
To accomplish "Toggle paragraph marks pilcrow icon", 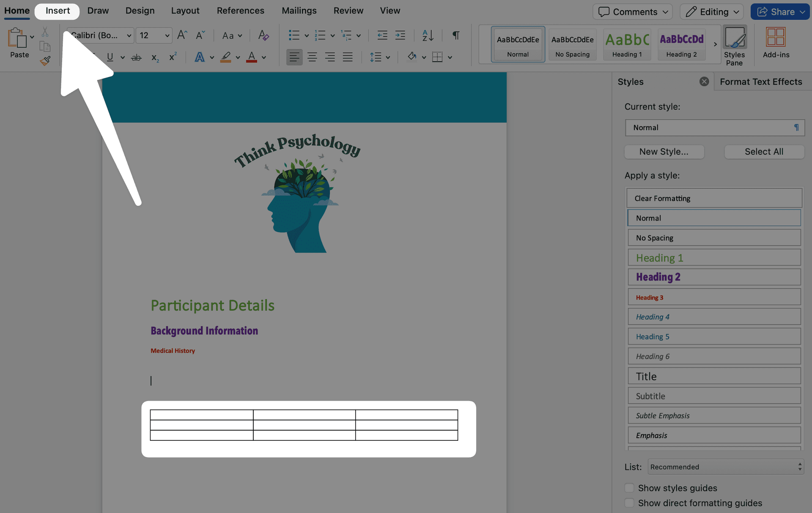I will click(x=455, y=35).
